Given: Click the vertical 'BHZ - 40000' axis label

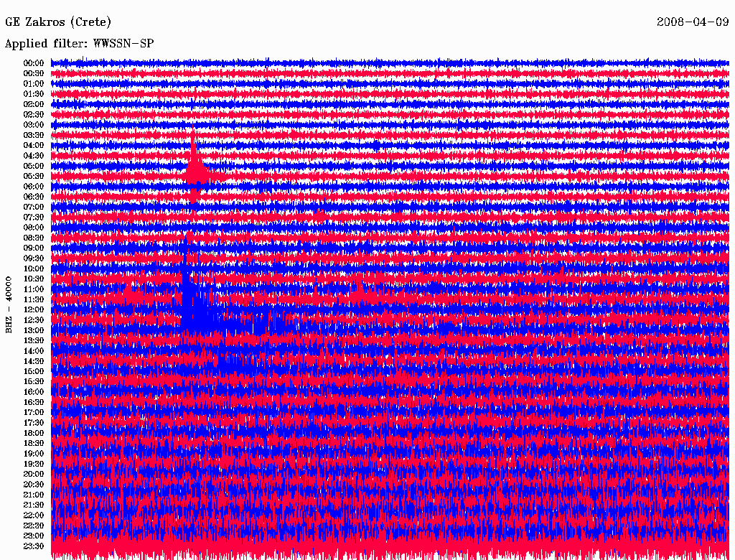Looking at the screenshot, I should point(9,304).
